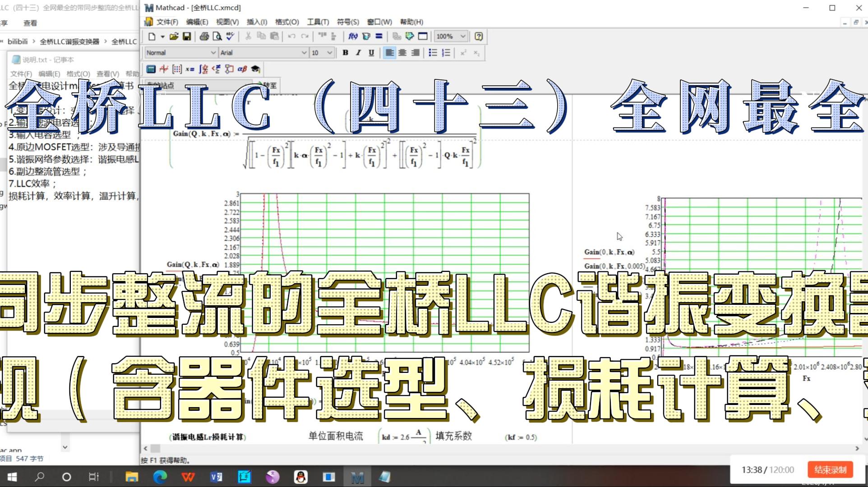Expand the Arial font dropdown
Viewport: 868px width, 487px height.
tap(304, 53)
